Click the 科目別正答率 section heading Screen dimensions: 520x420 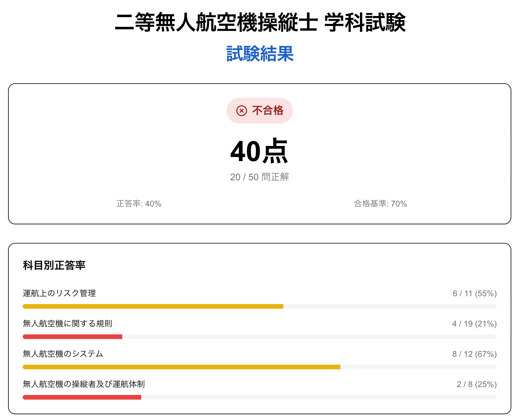click(54, 265)
